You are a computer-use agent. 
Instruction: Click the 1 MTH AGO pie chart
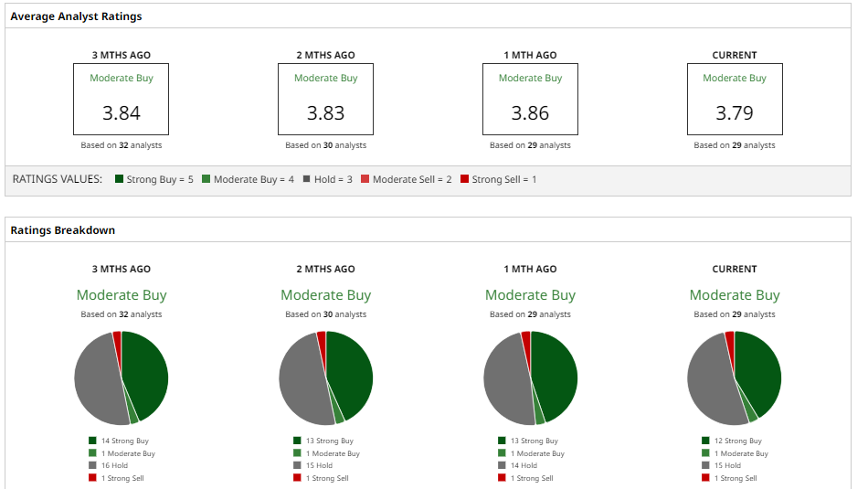[530, 377]
